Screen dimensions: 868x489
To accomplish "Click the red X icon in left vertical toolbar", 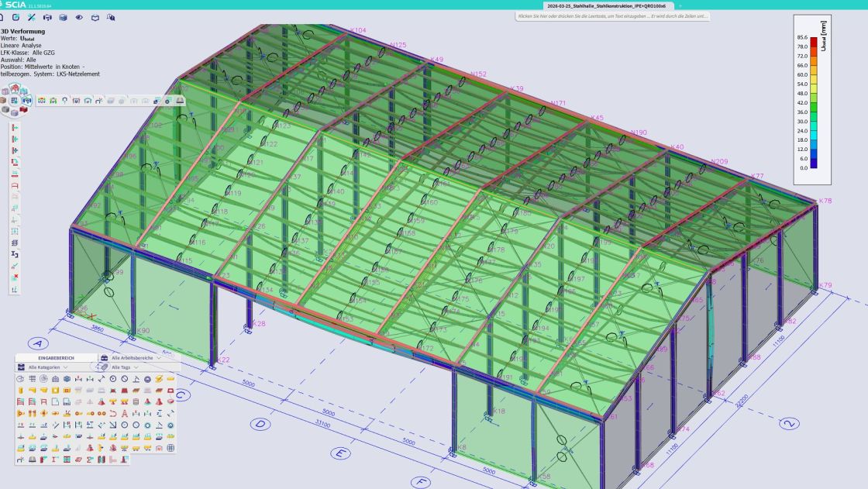I will pos(15,277).
